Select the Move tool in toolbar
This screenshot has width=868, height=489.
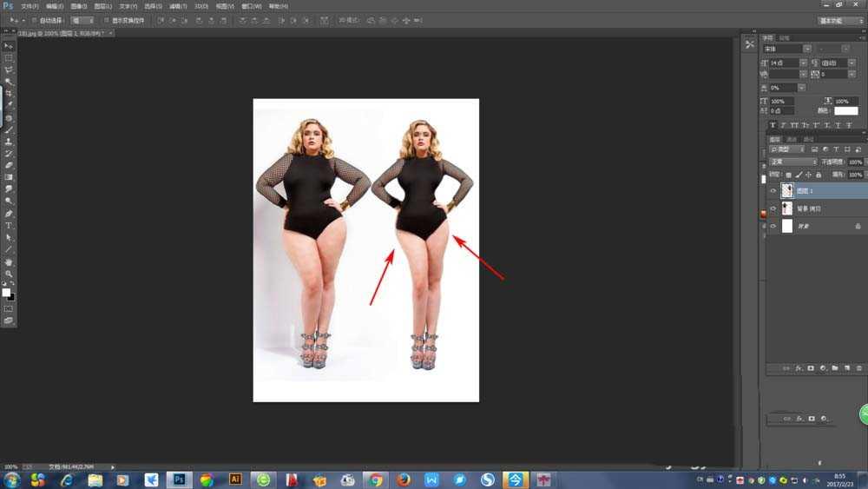[x=9, y=45]
